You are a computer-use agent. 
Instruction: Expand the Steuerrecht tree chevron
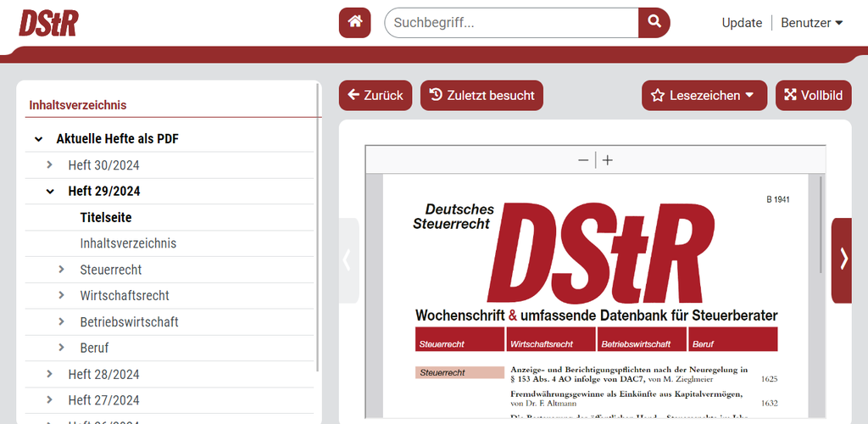pyautogui.click(x=61, y=270)
